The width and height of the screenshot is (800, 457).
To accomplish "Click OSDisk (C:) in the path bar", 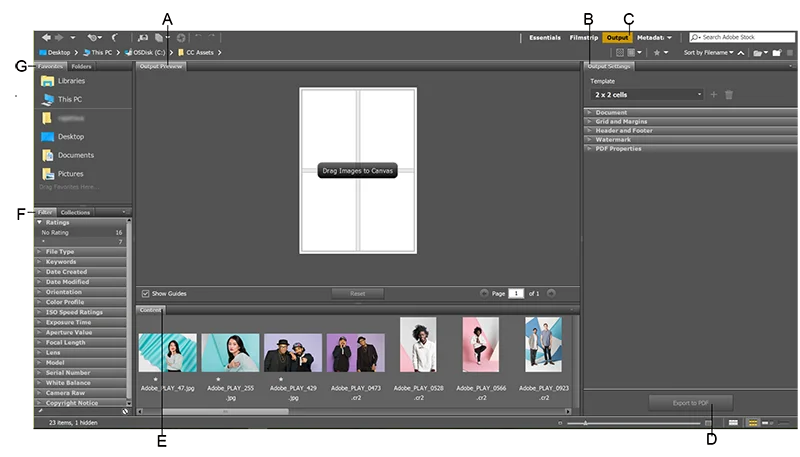I will tap(145, 53).
